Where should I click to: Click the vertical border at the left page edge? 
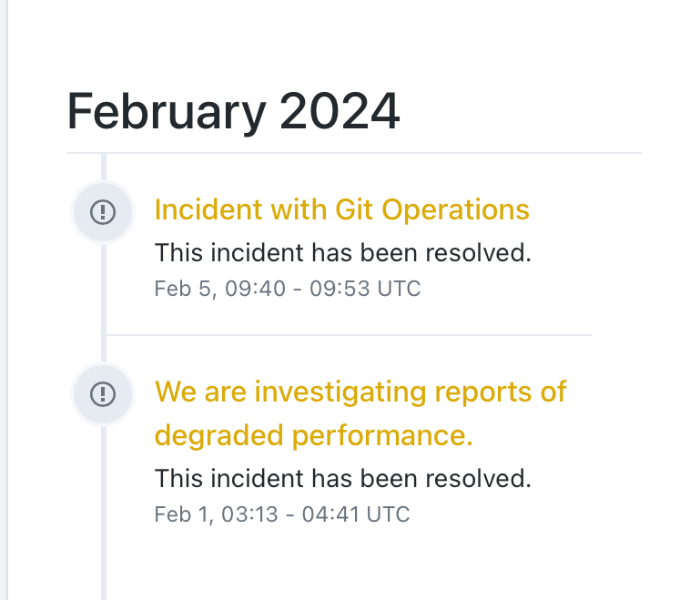pos(7,300)
